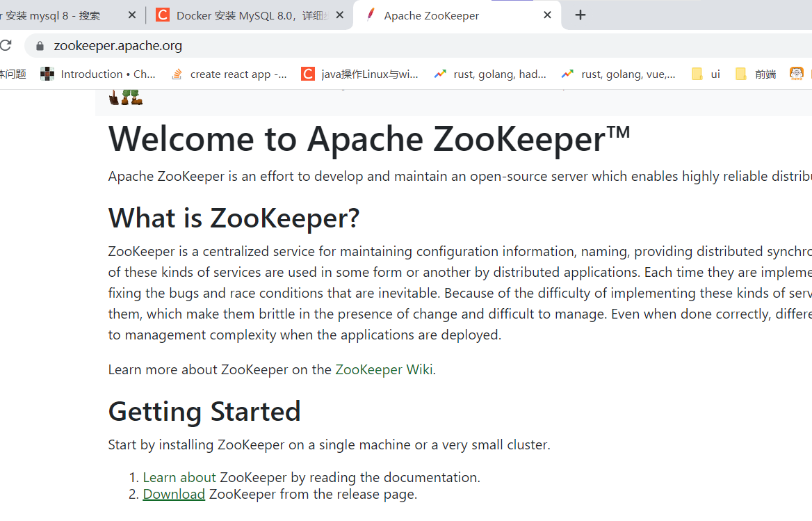Open the 前端 bookmark folder
The image size is (812, 521).
[756, 74]
